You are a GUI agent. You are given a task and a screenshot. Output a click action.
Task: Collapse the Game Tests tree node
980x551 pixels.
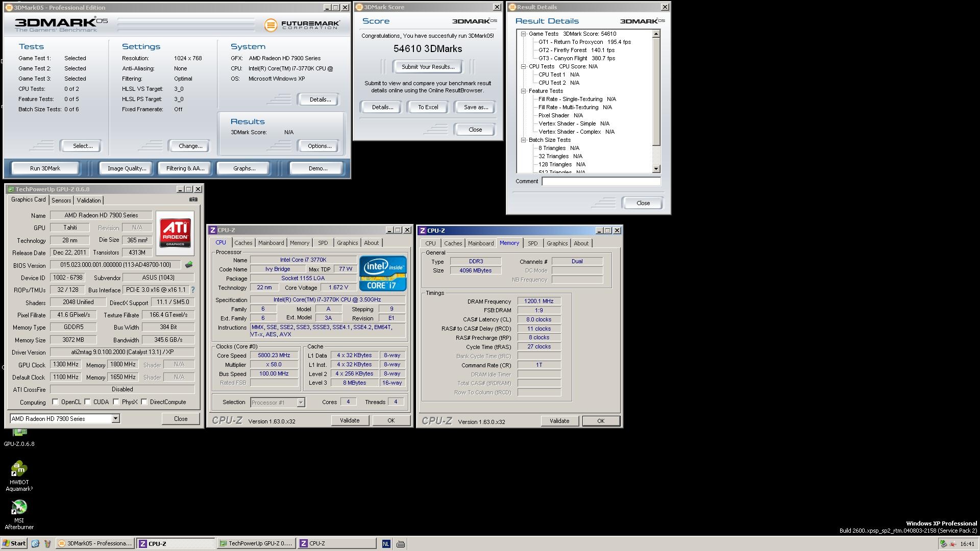(x=523, y=34)
